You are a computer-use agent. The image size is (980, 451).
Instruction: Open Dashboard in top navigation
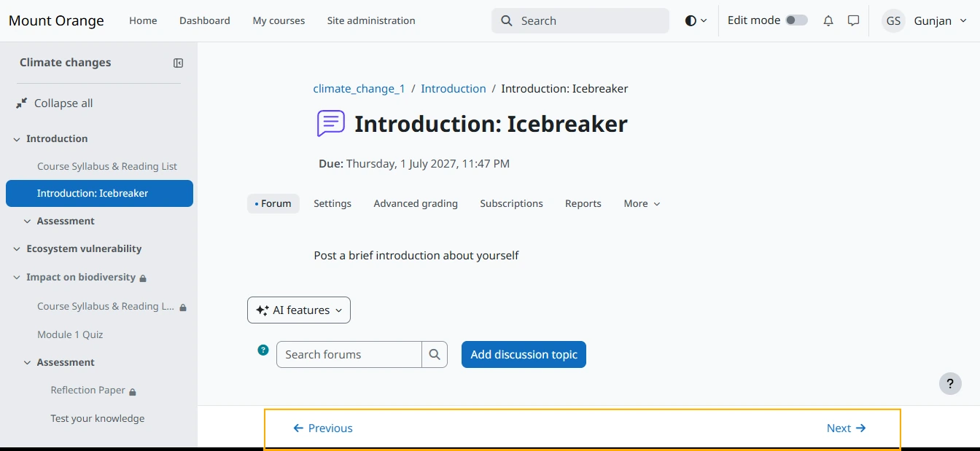tap(205, 21)
